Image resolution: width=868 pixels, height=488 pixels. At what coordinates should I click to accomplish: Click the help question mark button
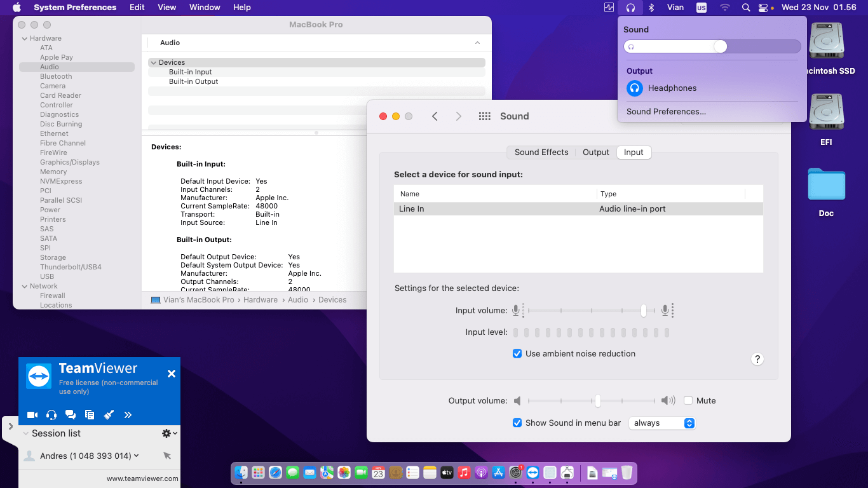click(x=757, y=359)
